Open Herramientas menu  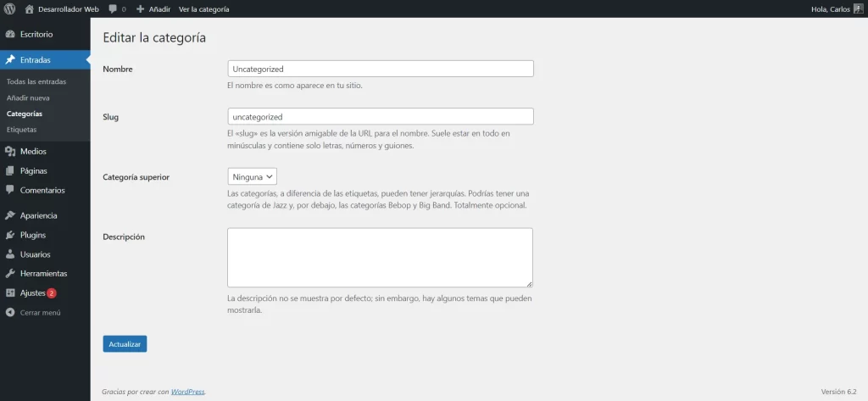coord(45,274)
